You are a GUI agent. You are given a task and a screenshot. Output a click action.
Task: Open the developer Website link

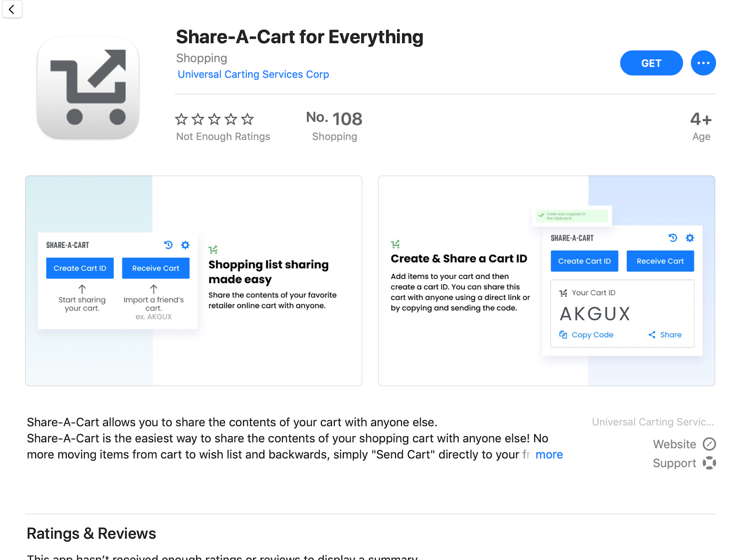click(674, 444)
